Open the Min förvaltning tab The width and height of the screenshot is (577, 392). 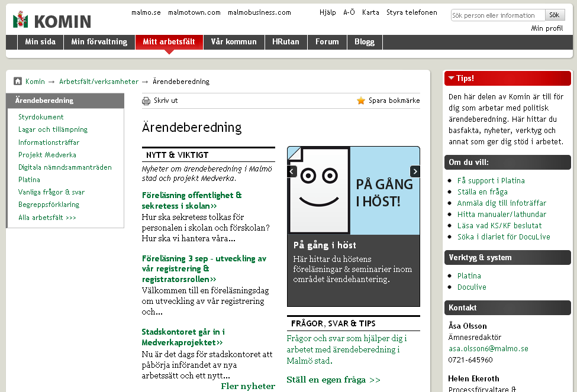click(x=99, y=42)
